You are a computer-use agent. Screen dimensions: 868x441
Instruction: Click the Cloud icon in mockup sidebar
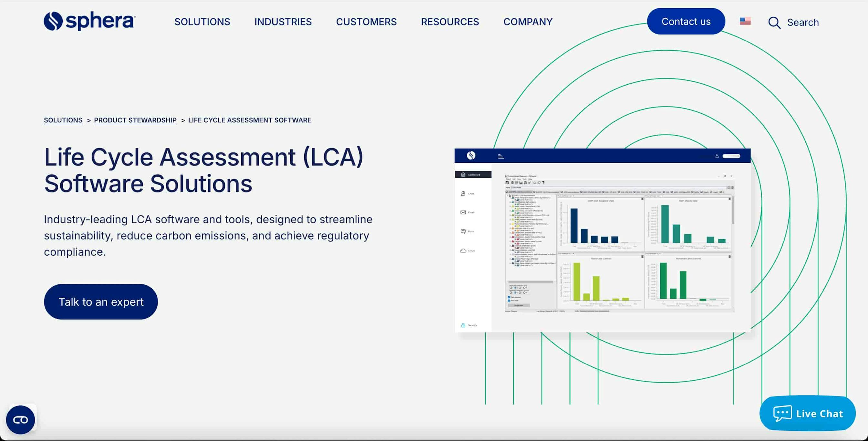pyautogui.click(x=463, y=250)
